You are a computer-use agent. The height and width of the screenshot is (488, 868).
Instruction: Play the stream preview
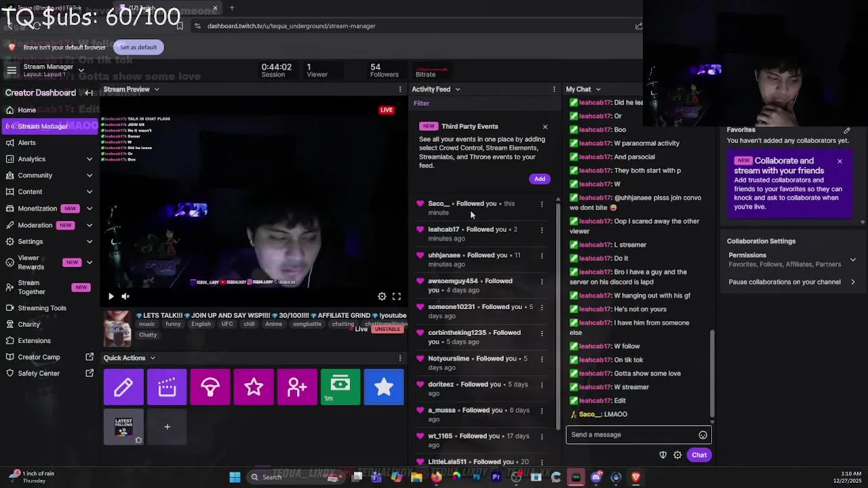111,296
